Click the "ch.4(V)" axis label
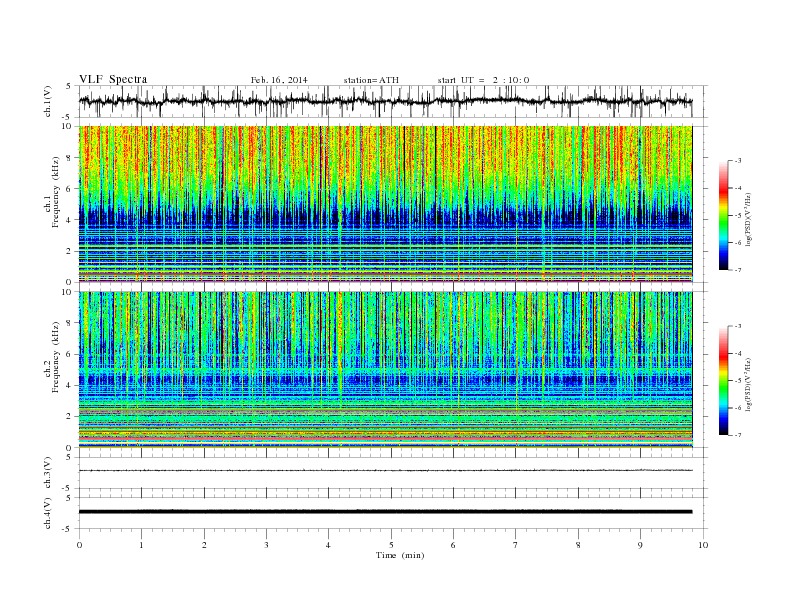This screenshot has width=792, height=612. 48,513
